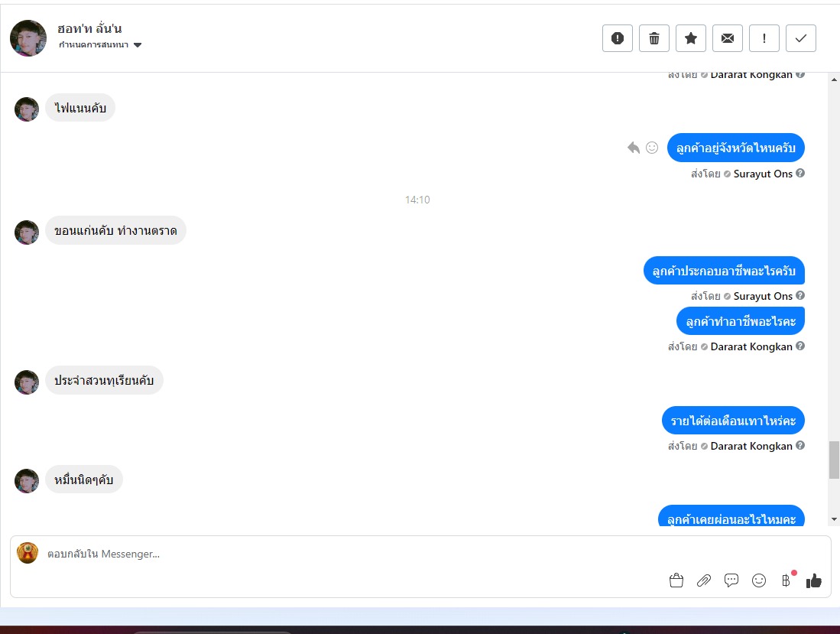This screenshot has width=840, height=634.
Task: Attach a file using the paperclip icon
Action: 704,580
